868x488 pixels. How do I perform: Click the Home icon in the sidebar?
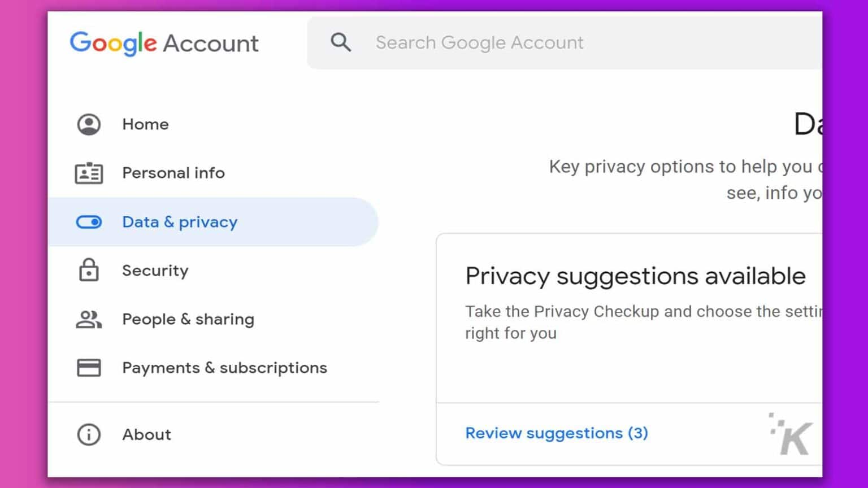88,124
